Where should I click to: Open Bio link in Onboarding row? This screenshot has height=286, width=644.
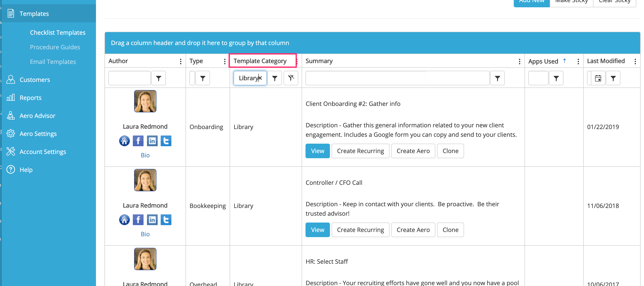(145, 155)
